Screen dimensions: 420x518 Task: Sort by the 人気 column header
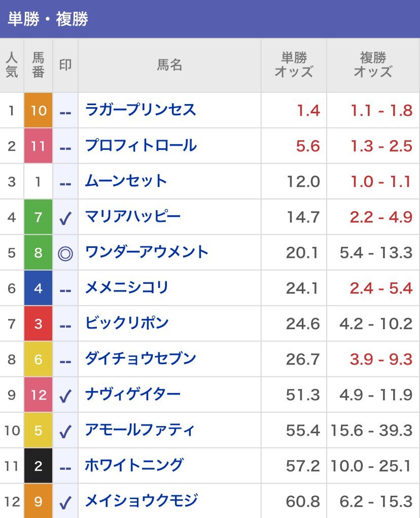[x=12, y=65]
